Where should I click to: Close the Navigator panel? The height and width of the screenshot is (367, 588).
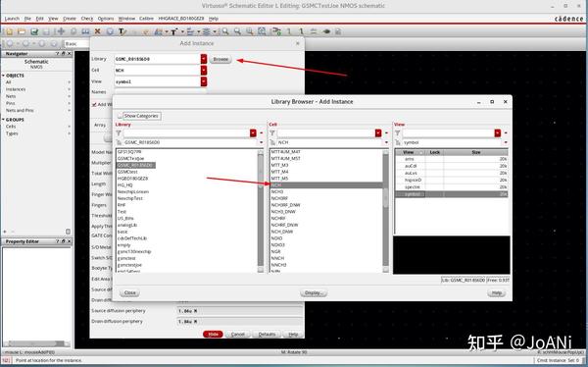[x=69, y=54]
